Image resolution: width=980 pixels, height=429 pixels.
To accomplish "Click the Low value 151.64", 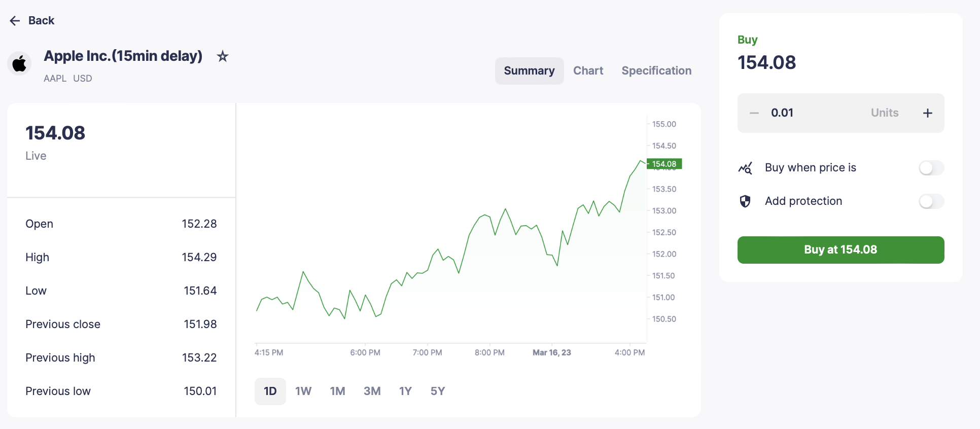I will 200,291.
